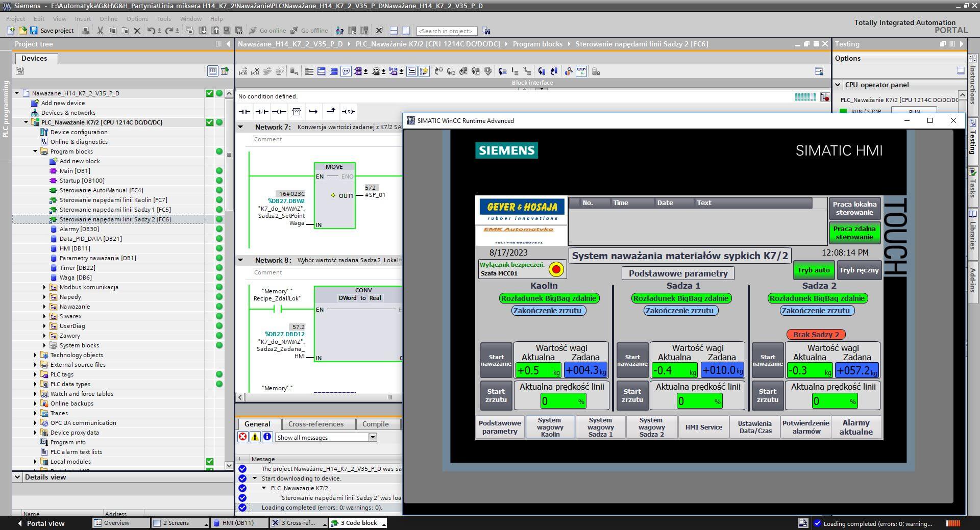Viewport: 980px width, 530px height.
Task: Switch to the Cross-references tab
Action: point(315,424)
